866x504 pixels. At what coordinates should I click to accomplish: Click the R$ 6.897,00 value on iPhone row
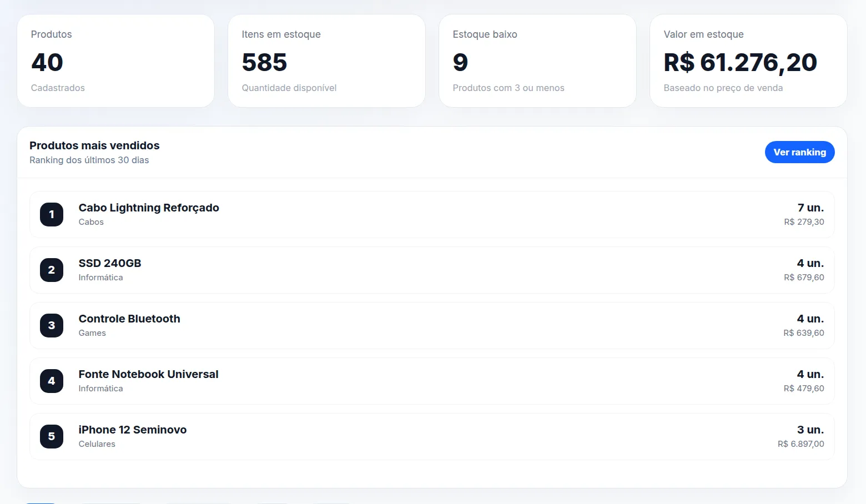(x=801, y=444)
